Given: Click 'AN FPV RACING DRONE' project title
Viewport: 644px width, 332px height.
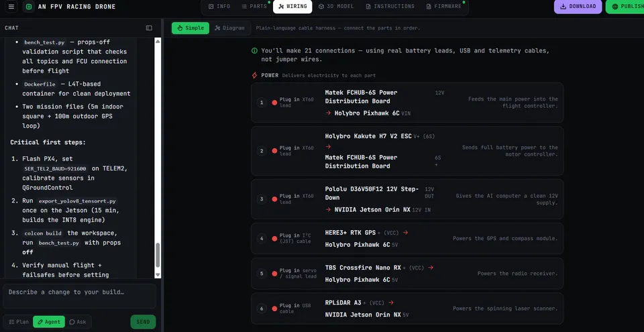Looking at the screenshot, I should pos(76,7).
